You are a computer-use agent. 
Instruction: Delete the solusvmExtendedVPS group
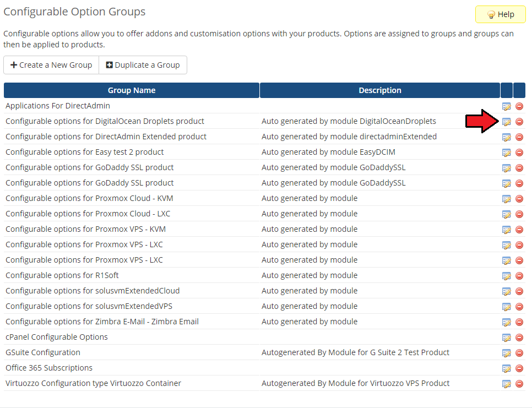point(519,307)
